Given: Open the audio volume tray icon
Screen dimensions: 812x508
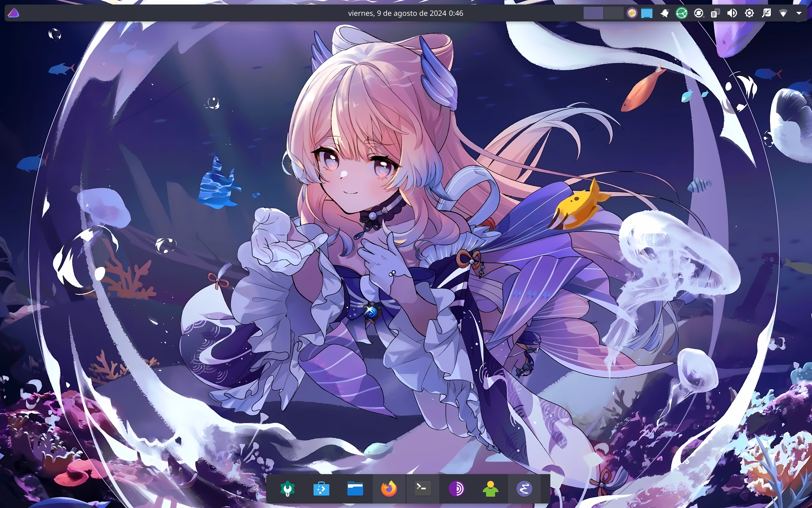Looking at the screenshot, I should coord(732,13).
